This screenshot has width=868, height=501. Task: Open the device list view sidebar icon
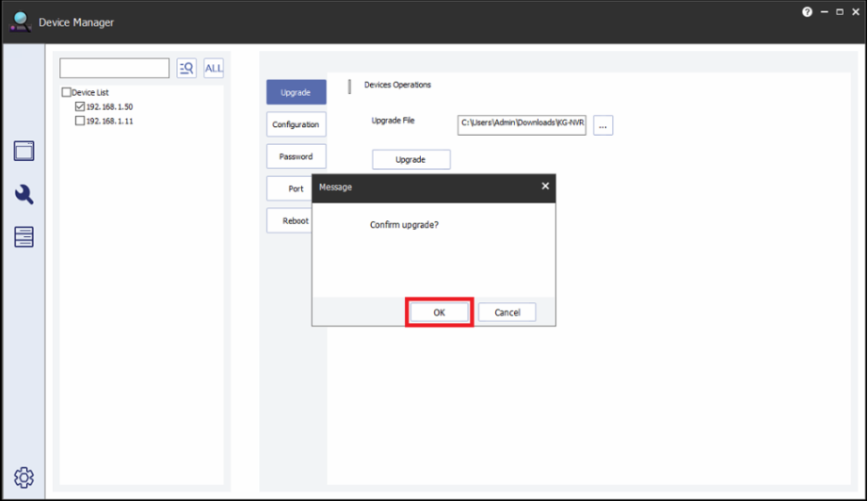click(24, 152)
